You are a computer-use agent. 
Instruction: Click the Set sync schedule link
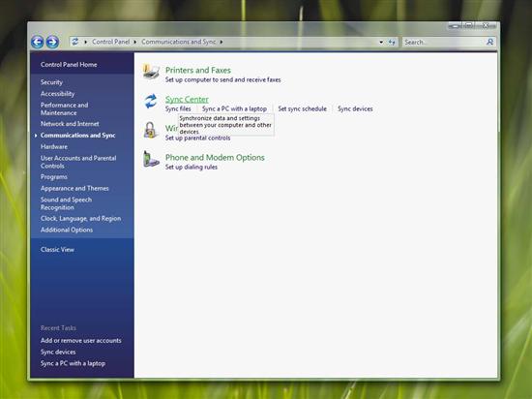point(303,108)
